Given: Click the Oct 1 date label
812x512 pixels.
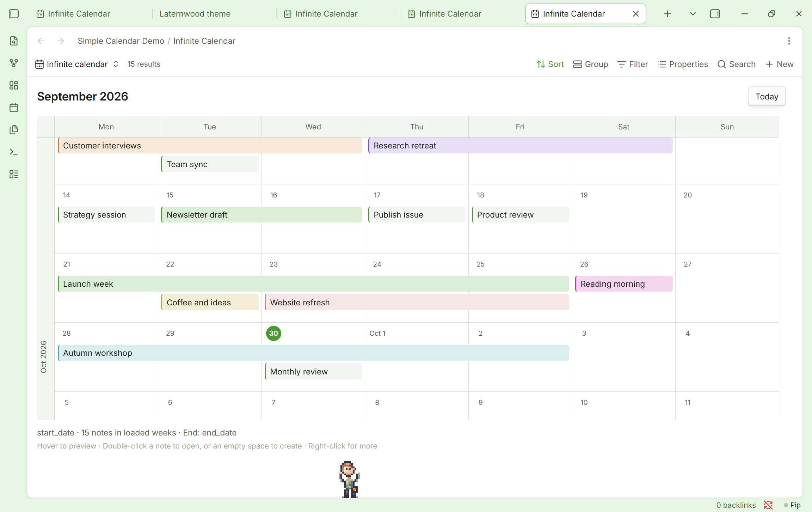Looking at the screenshot, I should (377, 333).
